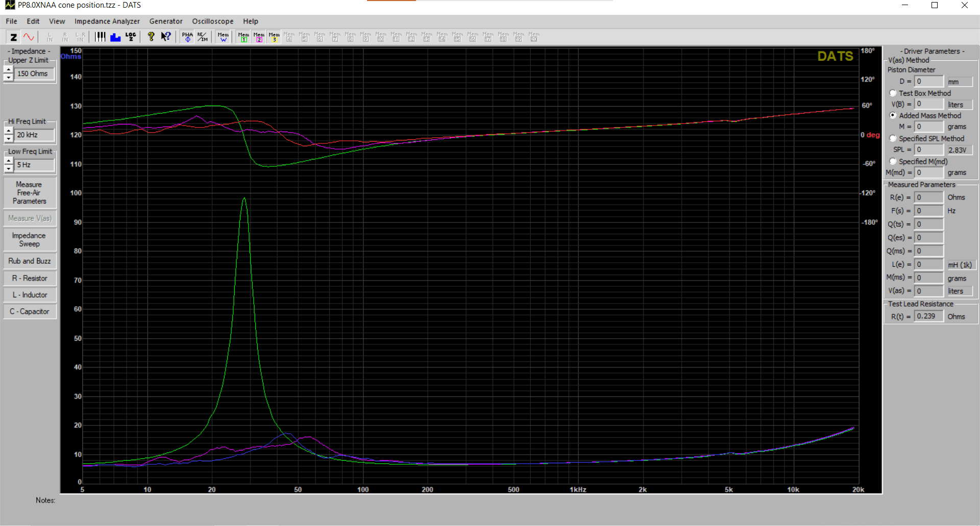Click the V(B) liters input field
The height and width of the screenshot is (526, 980).
coord(928,104)
